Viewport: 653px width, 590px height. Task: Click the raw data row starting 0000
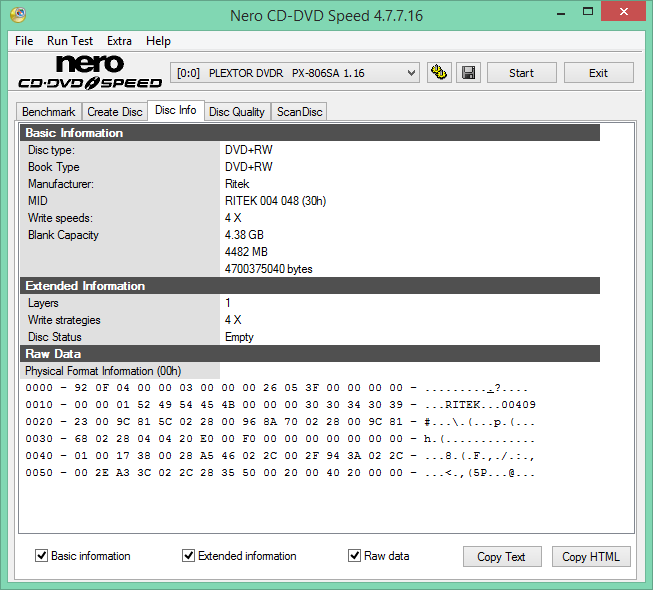(x=276, y=388)
